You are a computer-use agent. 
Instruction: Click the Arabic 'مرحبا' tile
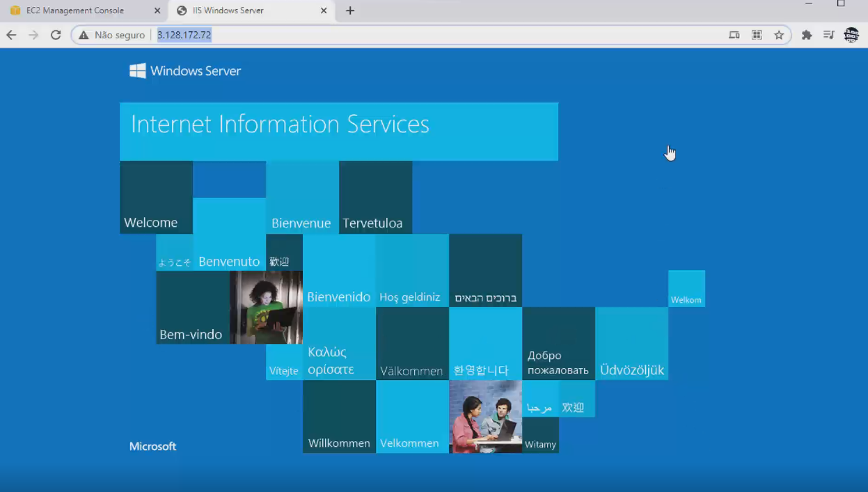(540, 399)
